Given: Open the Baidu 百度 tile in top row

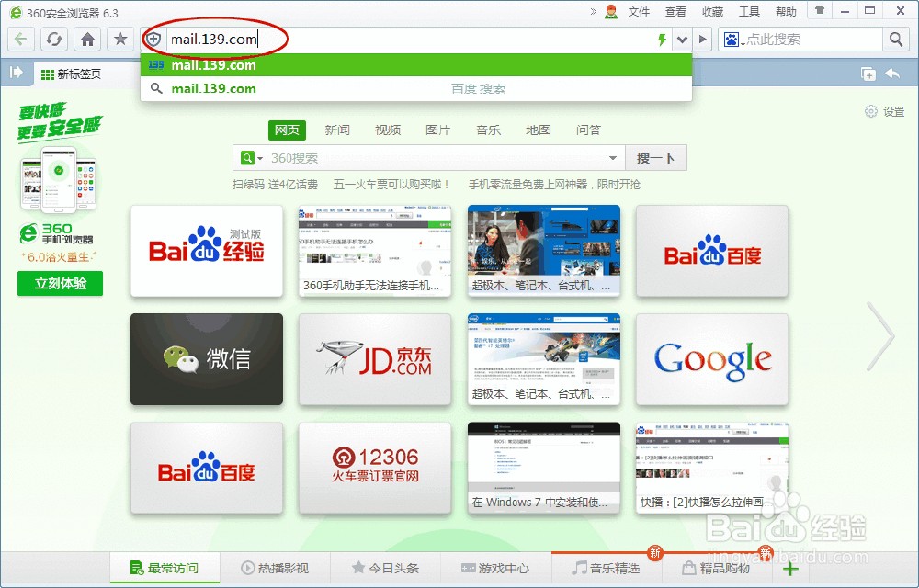Looking at the screenshot, I should click(712, 251).
